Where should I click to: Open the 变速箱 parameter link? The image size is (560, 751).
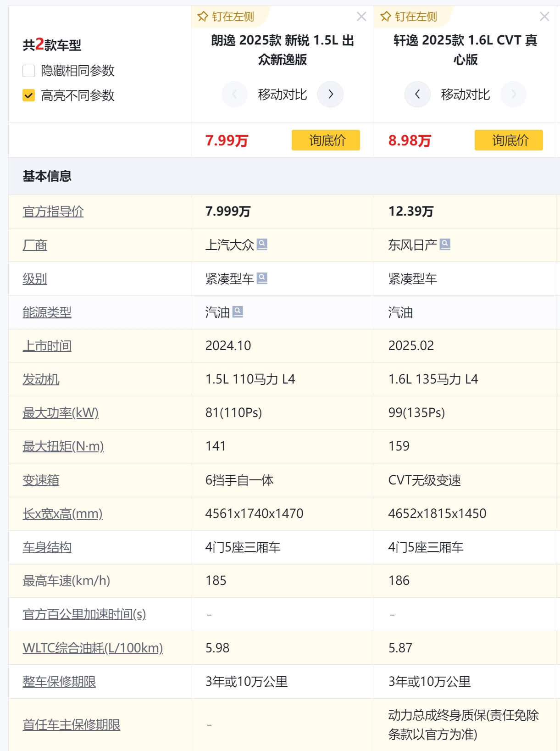point(41,480)
